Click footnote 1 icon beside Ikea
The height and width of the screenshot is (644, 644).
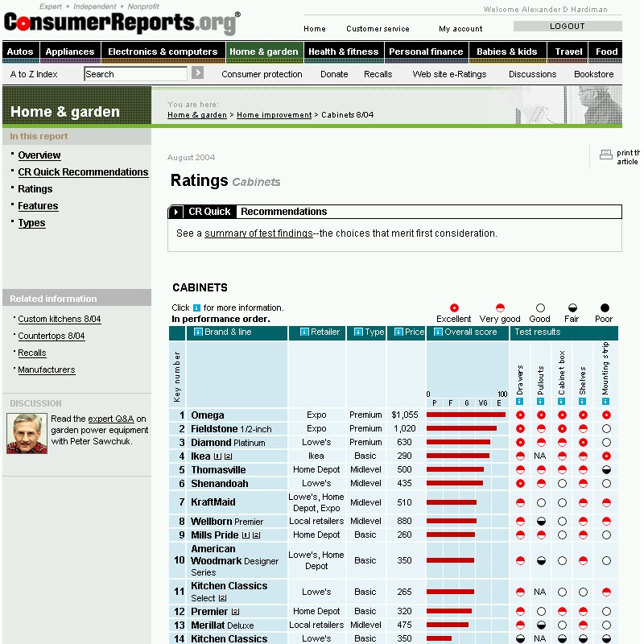[x=217, y=456]
